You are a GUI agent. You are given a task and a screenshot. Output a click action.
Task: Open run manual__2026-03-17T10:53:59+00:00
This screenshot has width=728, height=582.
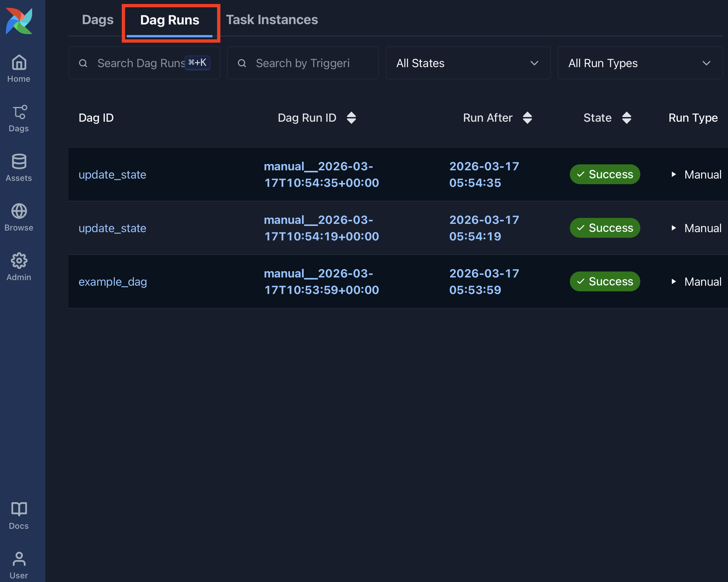pos(321,281)
